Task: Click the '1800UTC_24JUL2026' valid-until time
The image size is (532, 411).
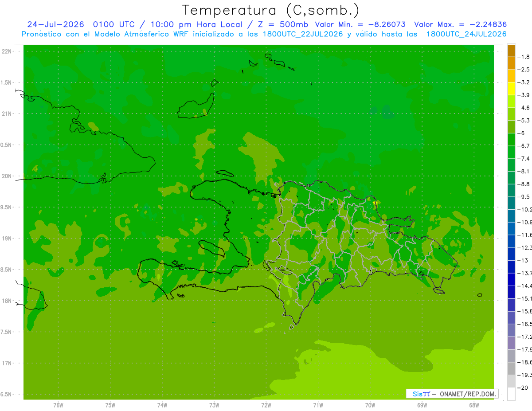Action: pos(466,34)
